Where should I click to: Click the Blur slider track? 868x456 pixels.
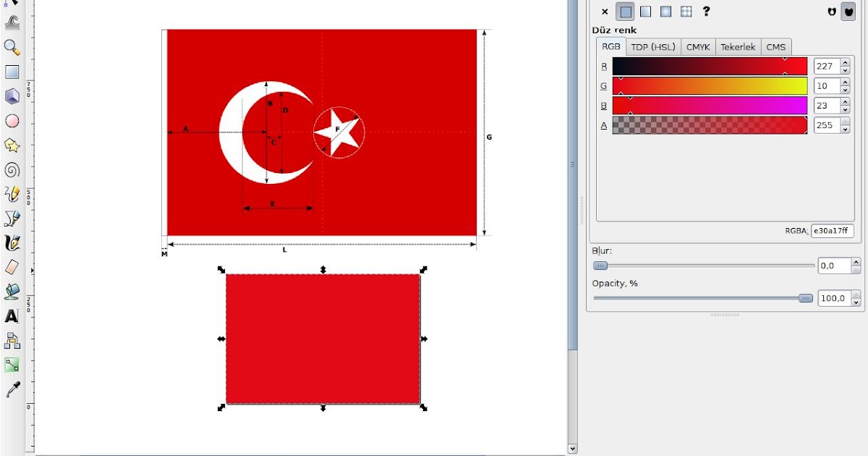pos(704,266)
